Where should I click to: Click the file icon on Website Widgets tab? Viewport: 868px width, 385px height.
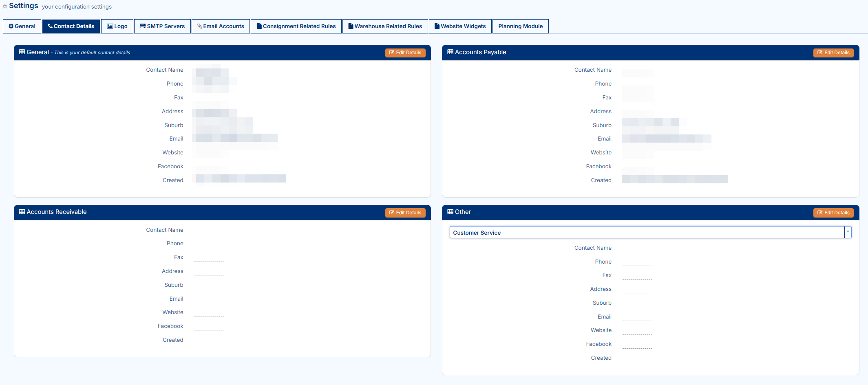click(437, 26)
